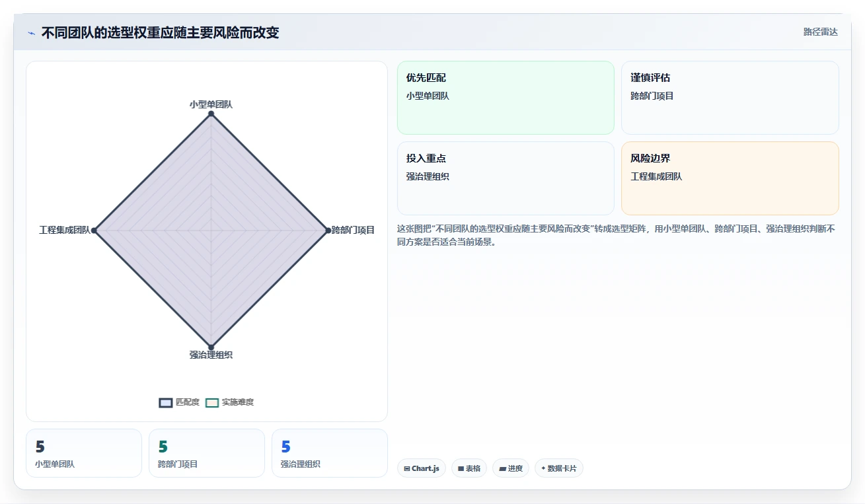865x504 pixels.
Task: Click radar data point at 强治理组织 axis
Action: [211, 347]
